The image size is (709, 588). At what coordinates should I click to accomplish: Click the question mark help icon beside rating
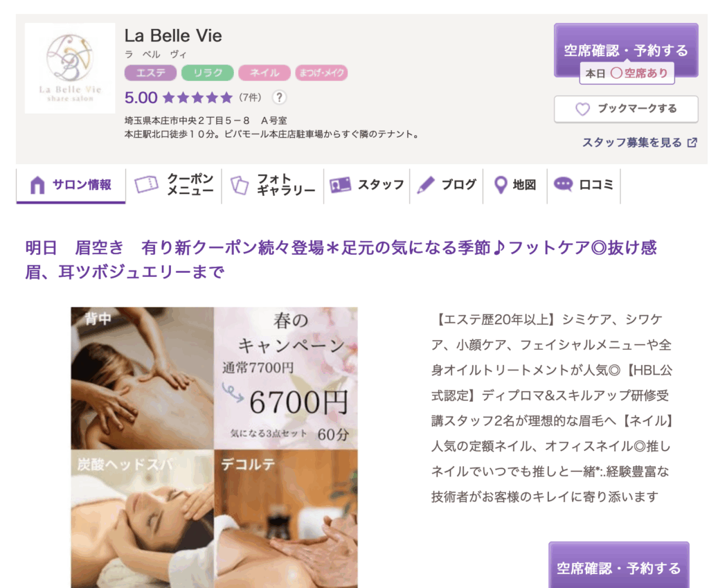pos(279,97)
